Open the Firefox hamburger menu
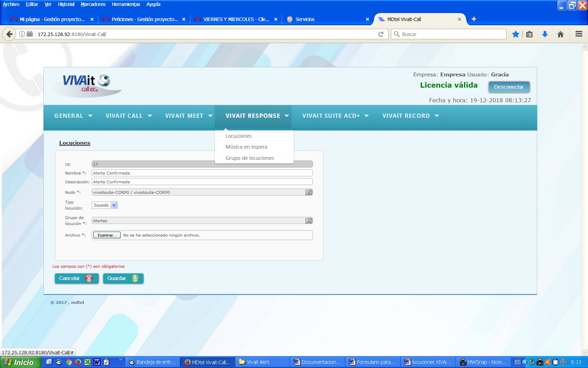The height and width of the screenshot is (368, 588). tap(579, 34)
